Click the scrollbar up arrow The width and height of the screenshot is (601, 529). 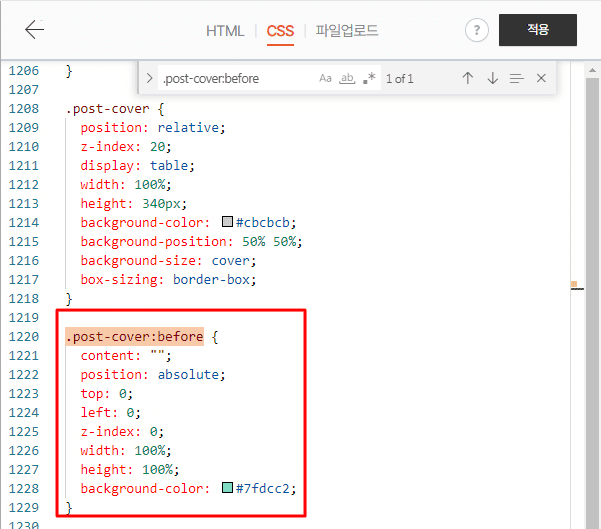[593, 70]
